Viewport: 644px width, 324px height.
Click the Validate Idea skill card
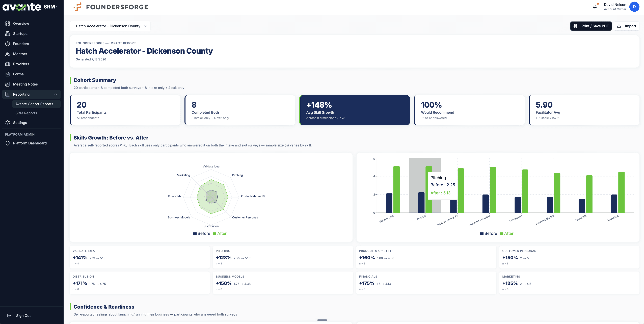click(x=140, y=257)
